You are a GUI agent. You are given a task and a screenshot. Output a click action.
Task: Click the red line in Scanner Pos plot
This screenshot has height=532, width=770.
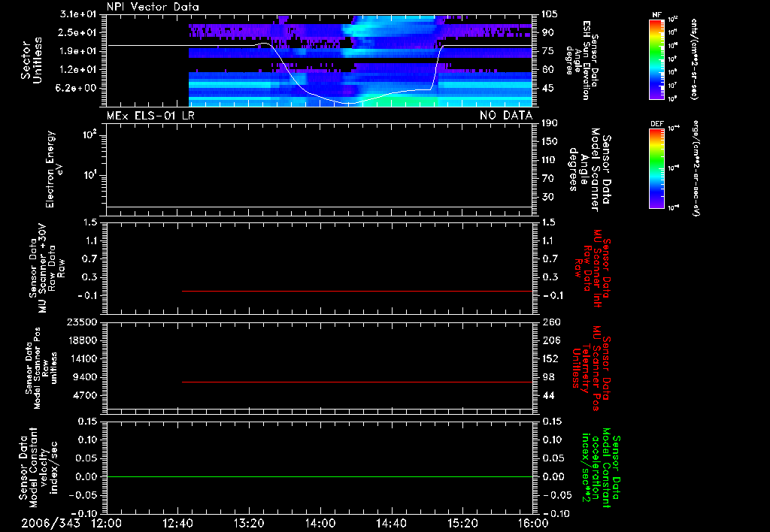pos(357,382)
